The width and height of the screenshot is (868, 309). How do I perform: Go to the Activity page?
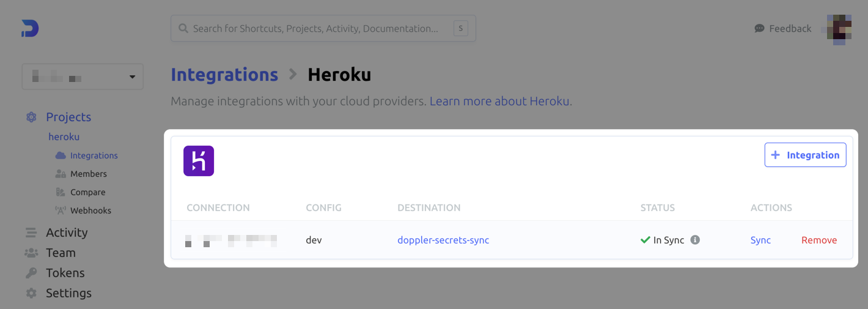[x=67, y=233]
